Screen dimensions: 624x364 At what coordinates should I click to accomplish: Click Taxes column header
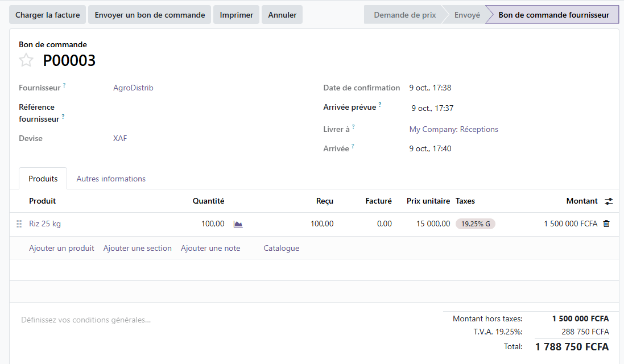[465, 201]
